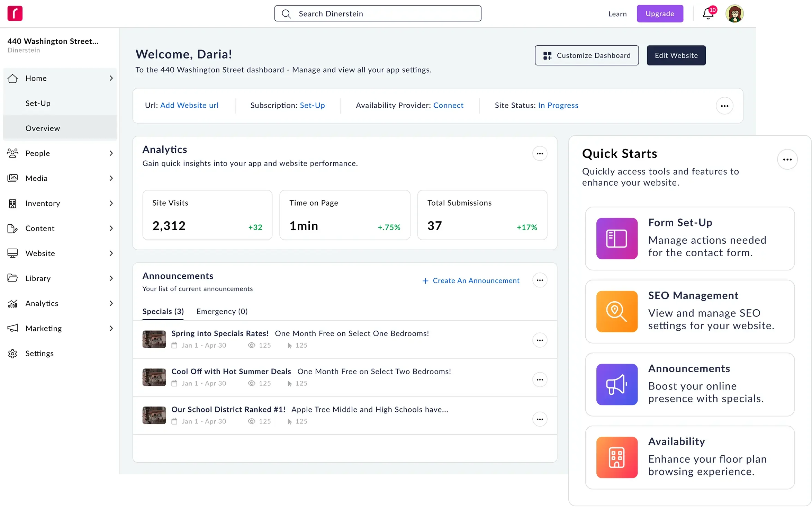Click the Library folder icon

tap(13, 278)
